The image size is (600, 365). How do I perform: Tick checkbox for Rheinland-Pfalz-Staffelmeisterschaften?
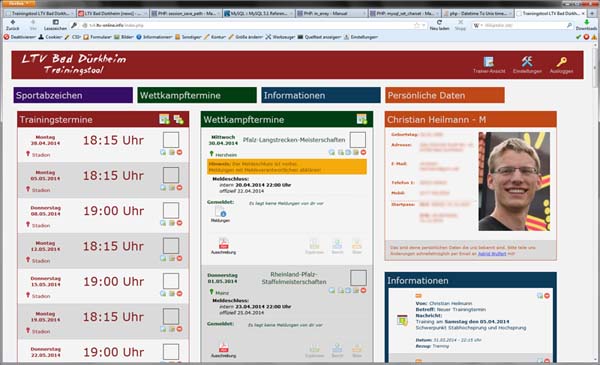[358, 278]
